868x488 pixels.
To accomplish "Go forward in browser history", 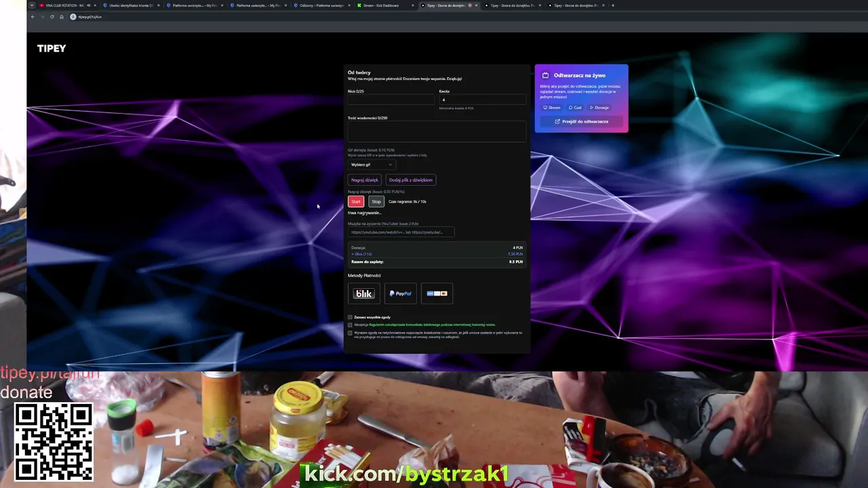I will [42, 17].
